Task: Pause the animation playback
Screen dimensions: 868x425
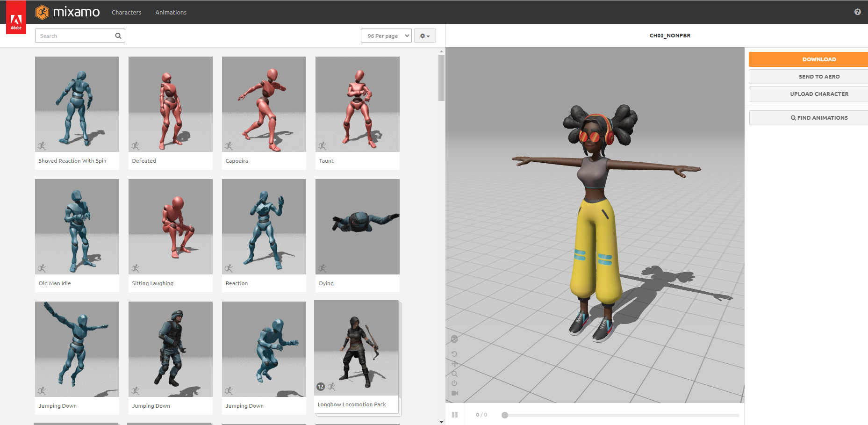Action: pyautogui.click(x=455, y=415)
